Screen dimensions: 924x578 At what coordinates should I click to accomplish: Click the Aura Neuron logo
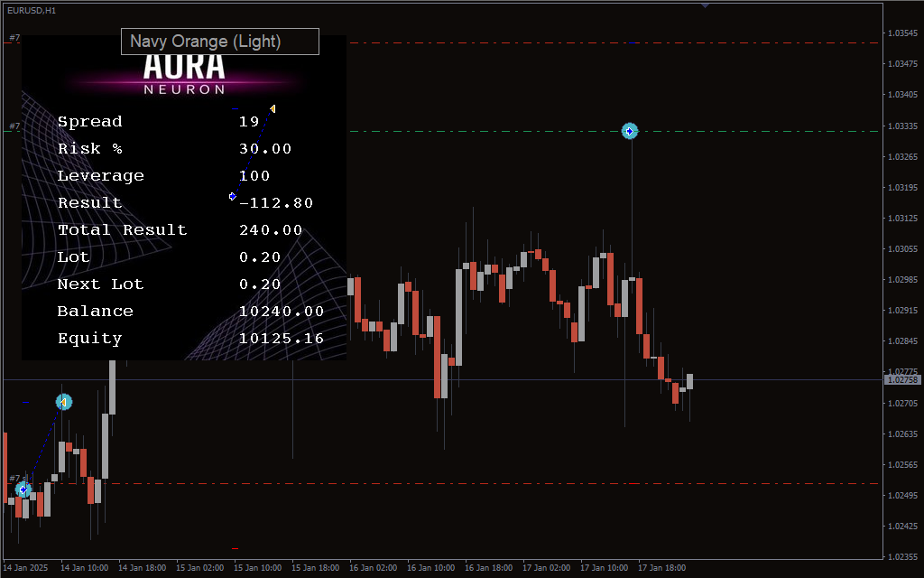(x=184, y=72)
